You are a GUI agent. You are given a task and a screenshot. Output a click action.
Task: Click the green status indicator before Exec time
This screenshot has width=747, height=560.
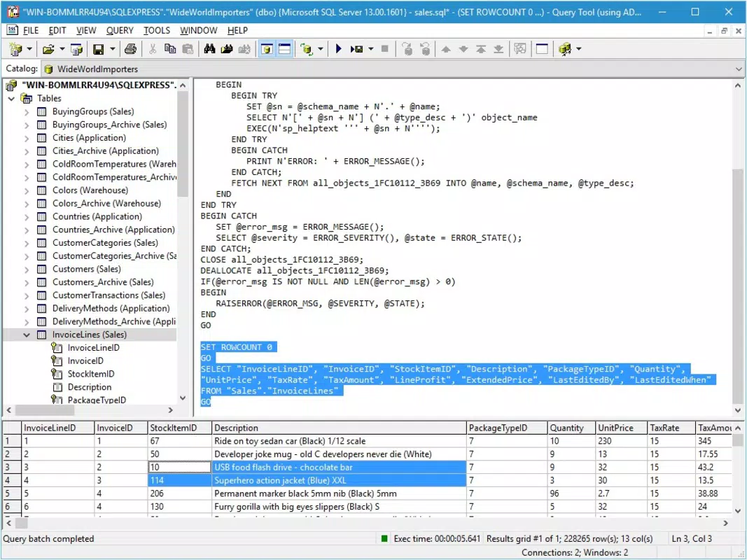click(x=384, y=538)
